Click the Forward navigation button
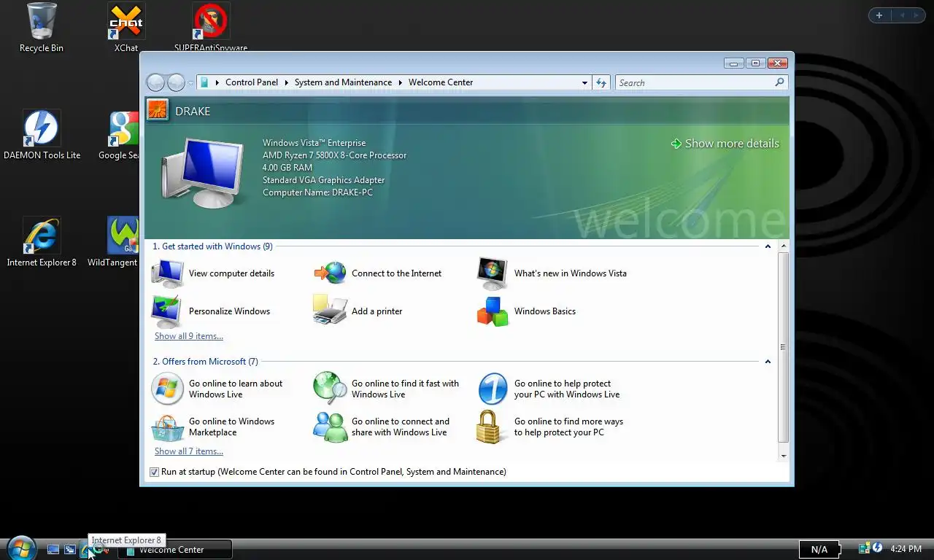Viewport: 934px width, 560px height. point(176,82)
